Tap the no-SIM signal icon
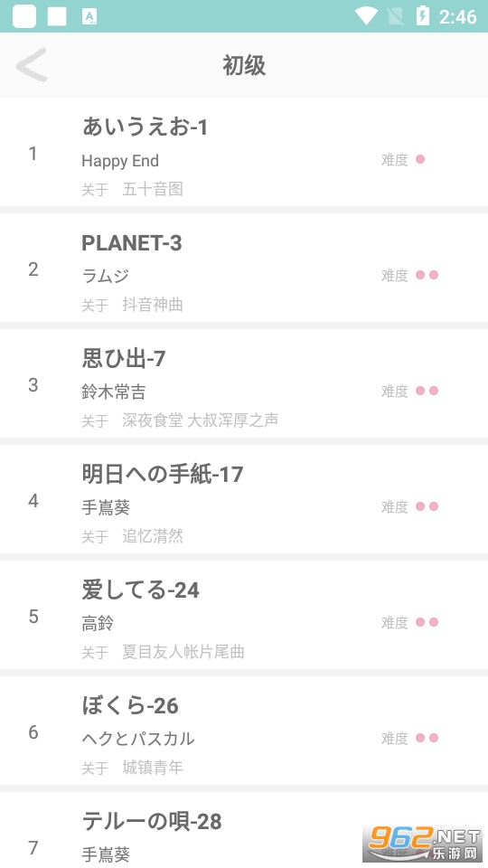Image resolution: width=488 pixels, height=868 pixels. (396, 16)
